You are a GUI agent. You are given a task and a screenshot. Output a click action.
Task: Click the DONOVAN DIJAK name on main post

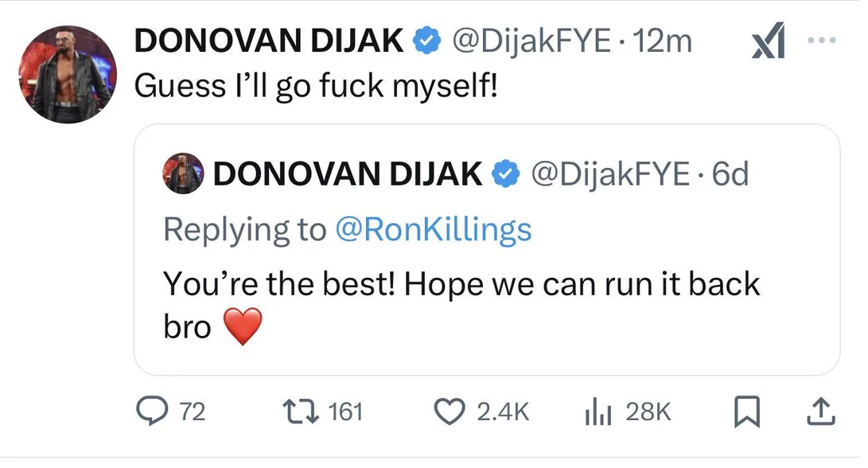pos(269,41)
